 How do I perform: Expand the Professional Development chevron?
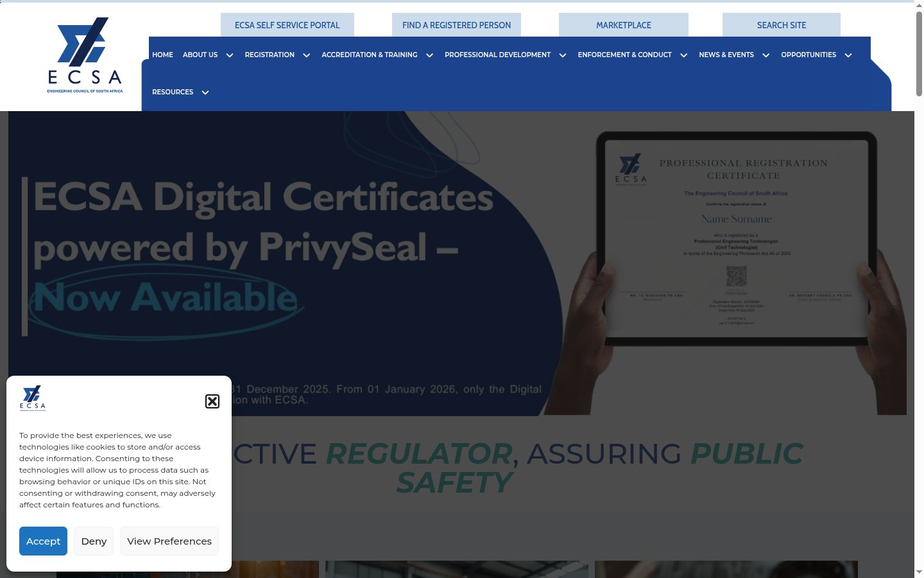point(563,55)
